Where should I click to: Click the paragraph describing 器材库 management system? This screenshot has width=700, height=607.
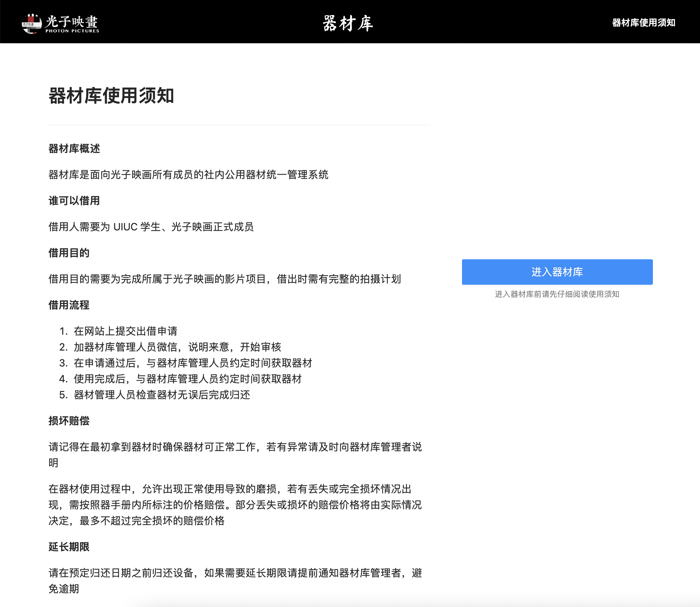(188, 174)
